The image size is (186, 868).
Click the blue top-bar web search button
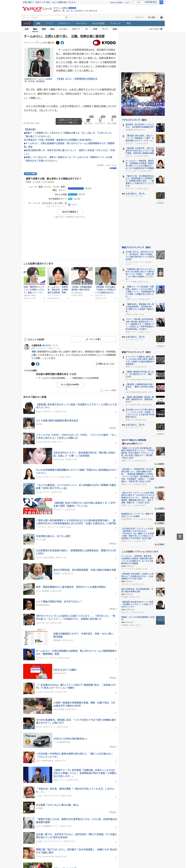tap(161, 2)
